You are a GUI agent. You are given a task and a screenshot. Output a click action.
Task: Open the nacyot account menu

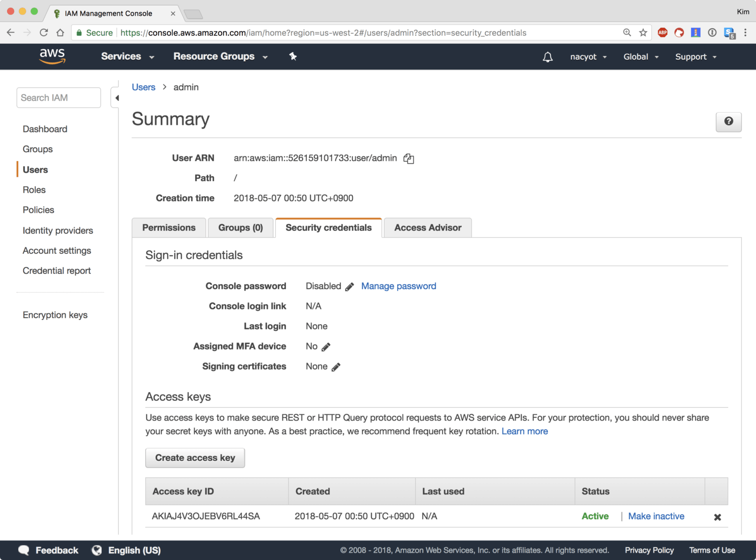(588, 57)
